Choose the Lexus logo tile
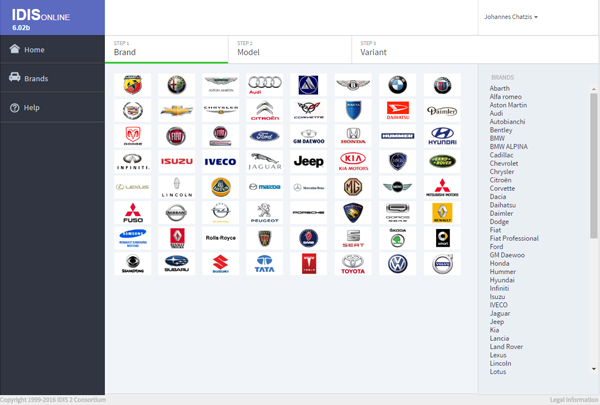The height and width of the screenshot is (405, 600). [x=132, y=187]
